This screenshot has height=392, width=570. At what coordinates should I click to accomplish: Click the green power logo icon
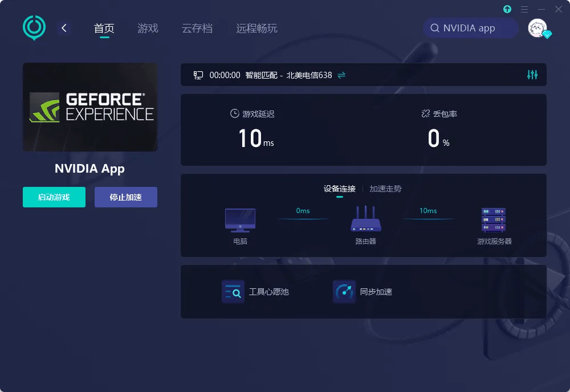[34, 27]
